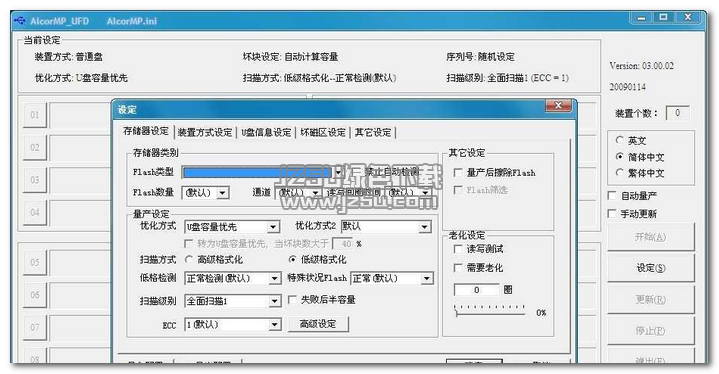Viewport: 719px width, 374px height.
Task: Open the 扫描级别 全面扫描1 dropdown
Action: pyautogui.click(x=232, y=301)
